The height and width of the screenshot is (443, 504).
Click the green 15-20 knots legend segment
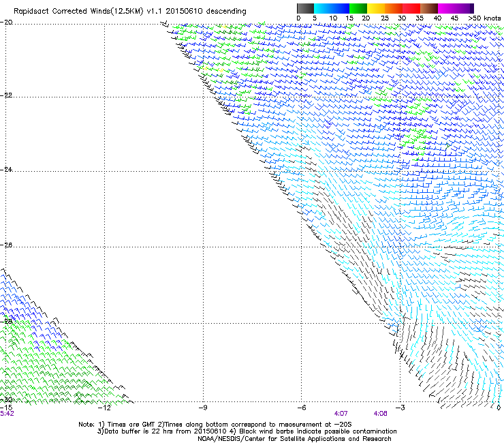pos(358,8)
